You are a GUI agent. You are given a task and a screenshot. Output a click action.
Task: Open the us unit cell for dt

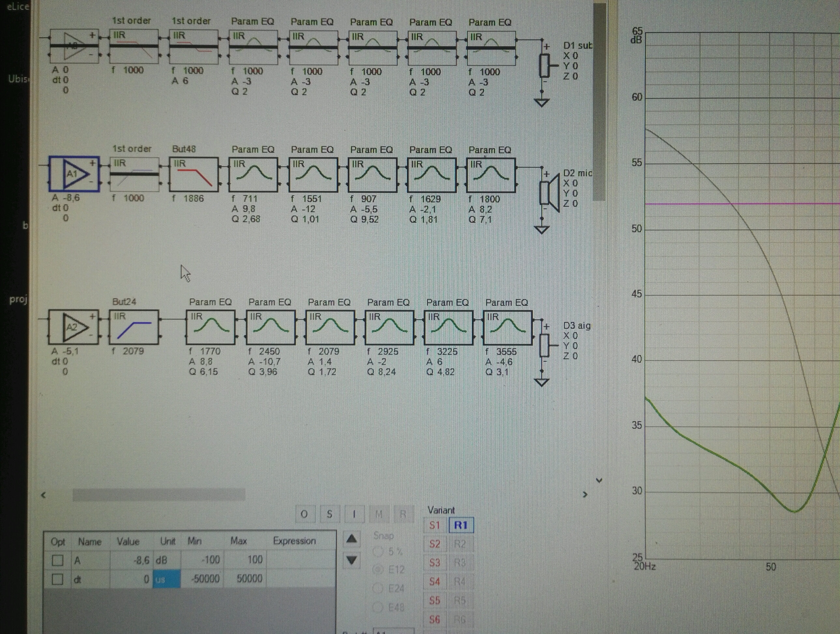(x=166, y=579)
